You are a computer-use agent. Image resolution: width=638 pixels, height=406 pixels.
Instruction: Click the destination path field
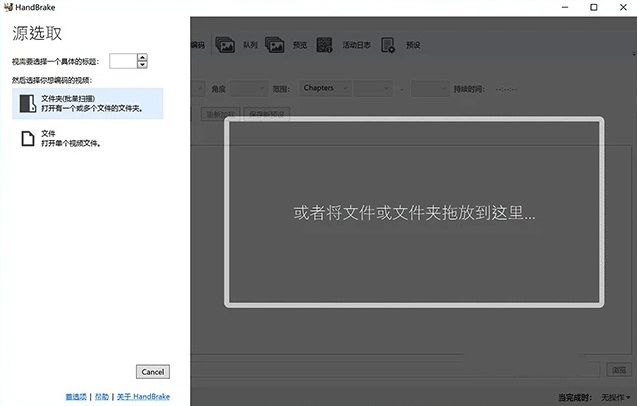click(395, 369)
